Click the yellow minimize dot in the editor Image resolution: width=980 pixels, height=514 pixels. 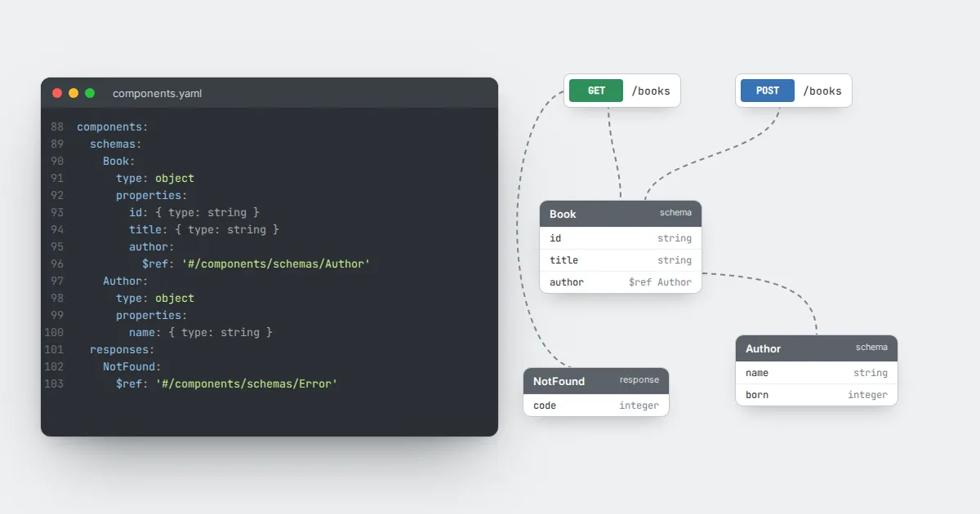pyautogui.click(x=73, y=93)
